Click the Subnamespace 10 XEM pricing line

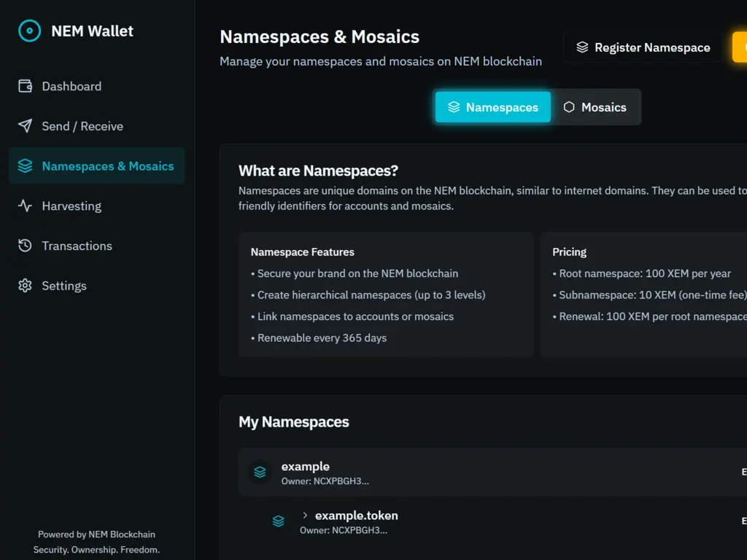[x=649, y=295]
